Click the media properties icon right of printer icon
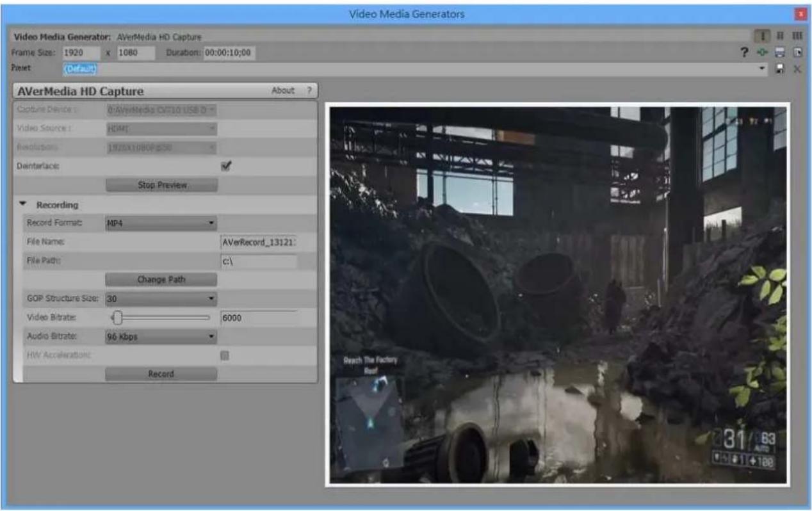Image resolution: width=812 pixels, height=511 pixels. (797, 53)
